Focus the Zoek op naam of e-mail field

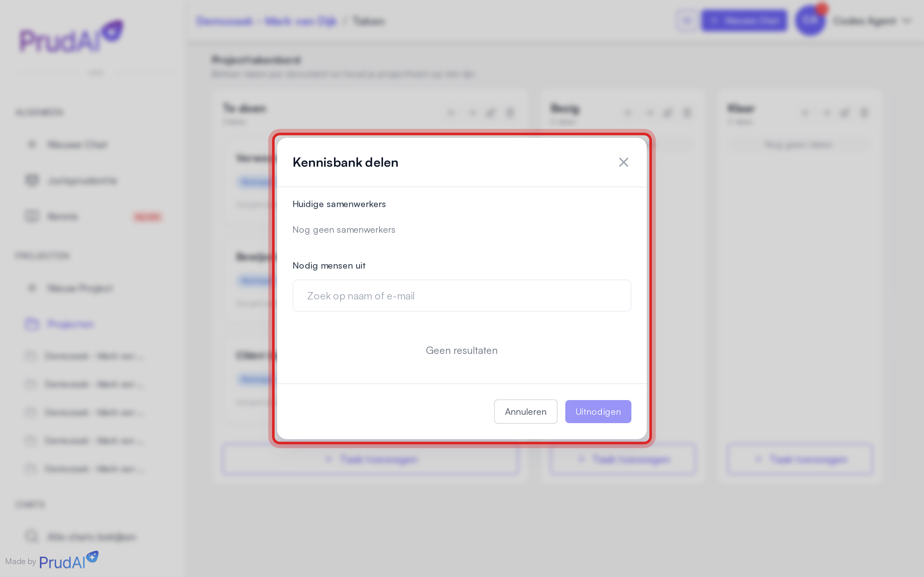click(462, 296)
